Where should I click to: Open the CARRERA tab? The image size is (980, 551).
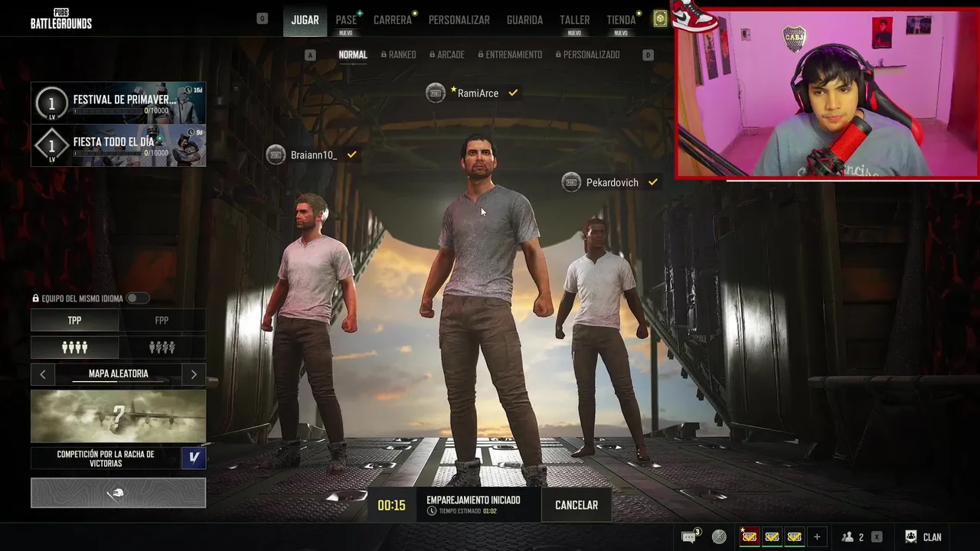(393, 20)
